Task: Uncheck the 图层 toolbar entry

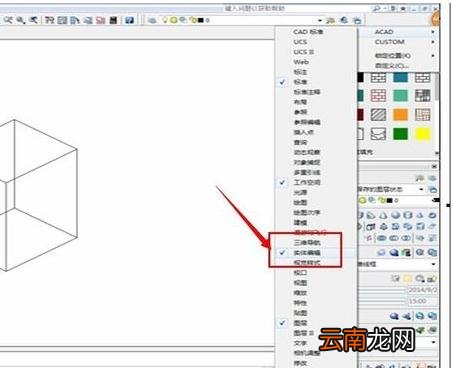Action: (315, 323)
